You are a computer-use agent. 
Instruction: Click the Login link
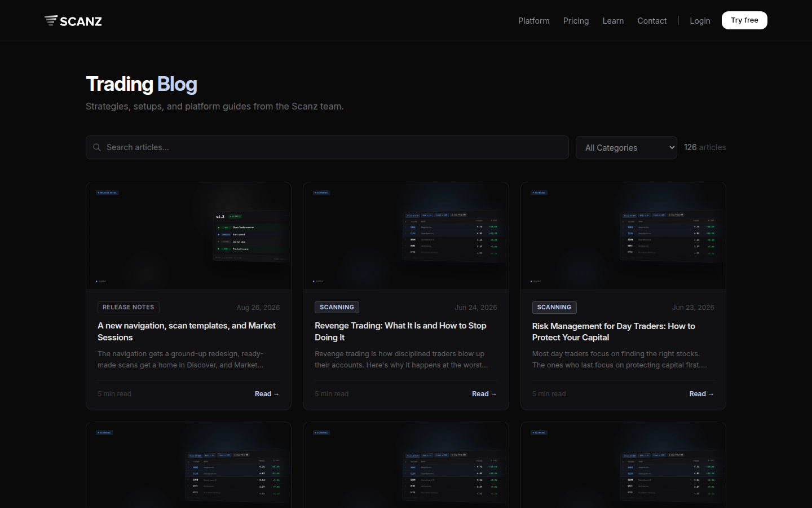point(700,21)
